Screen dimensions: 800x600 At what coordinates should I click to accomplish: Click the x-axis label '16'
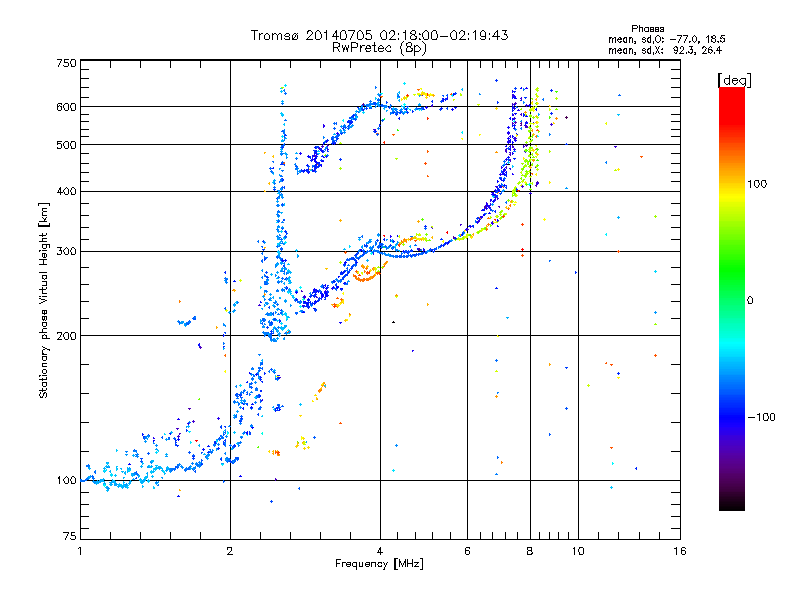pos(680,551)
